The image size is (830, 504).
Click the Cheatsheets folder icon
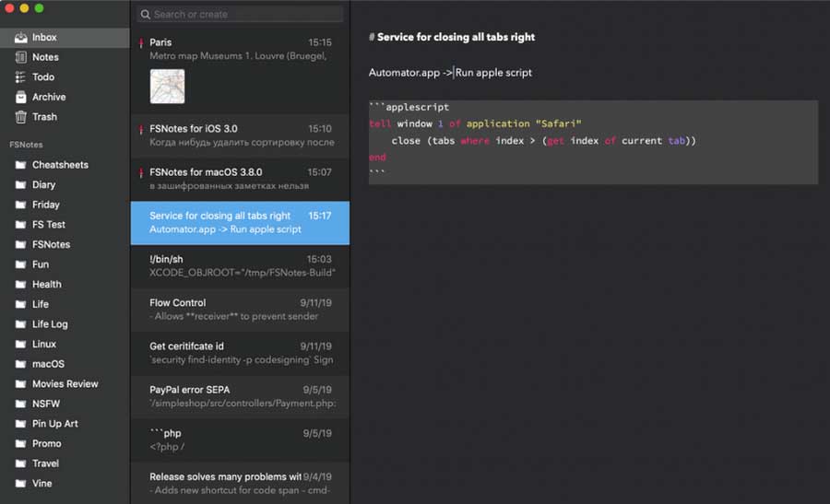click(20, 165)
